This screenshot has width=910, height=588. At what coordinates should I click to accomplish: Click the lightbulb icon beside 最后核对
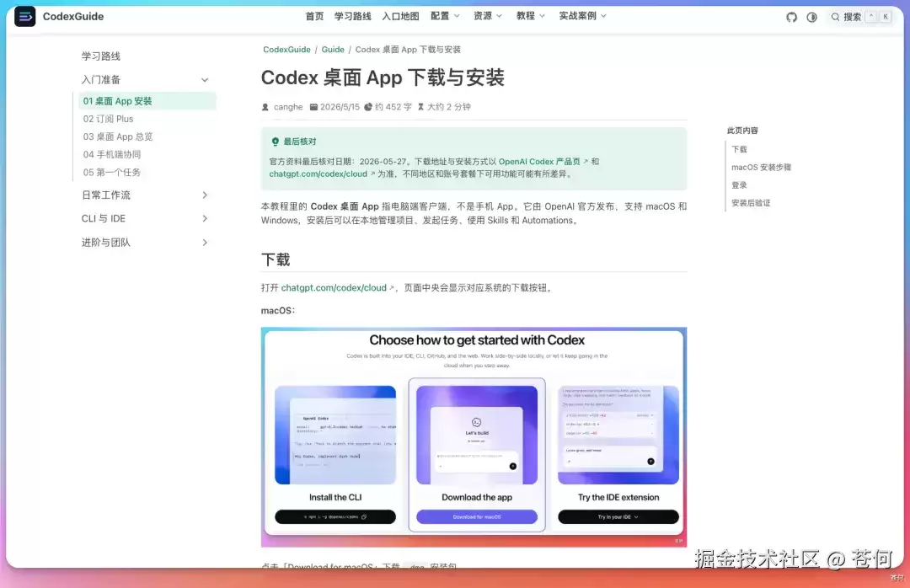click(275, 141)
